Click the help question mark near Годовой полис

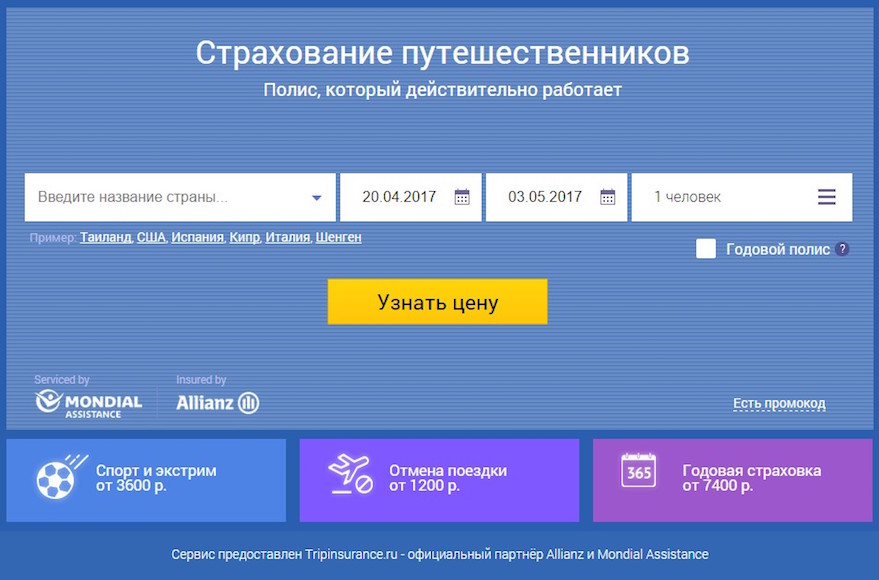coord(842,249)
